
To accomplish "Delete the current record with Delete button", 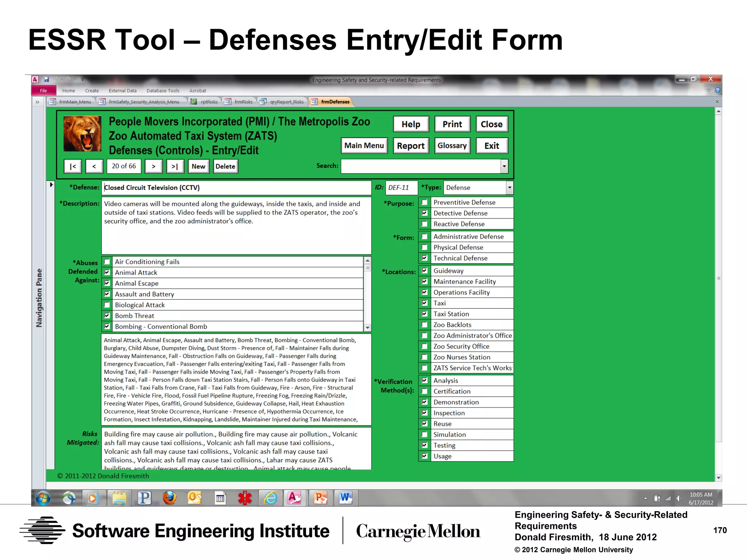I will tap(225, 166).
